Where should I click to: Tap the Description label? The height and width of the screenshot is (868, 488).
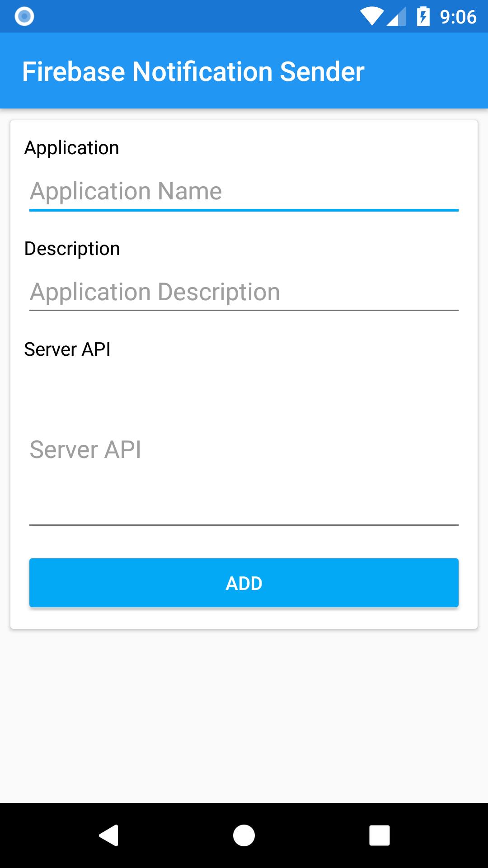click(x=72, y=249)
